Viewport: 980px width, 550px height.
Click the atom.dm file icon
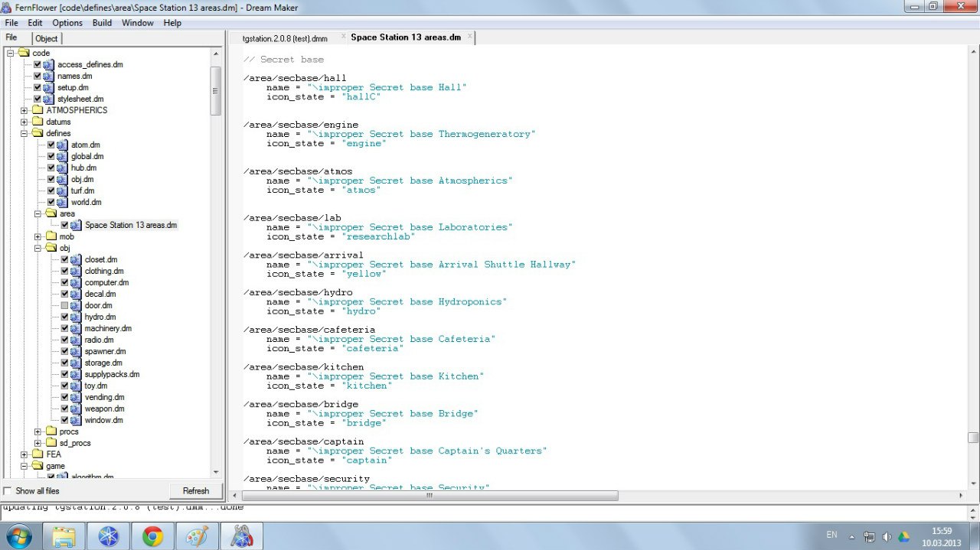click(x=62, y=145)
